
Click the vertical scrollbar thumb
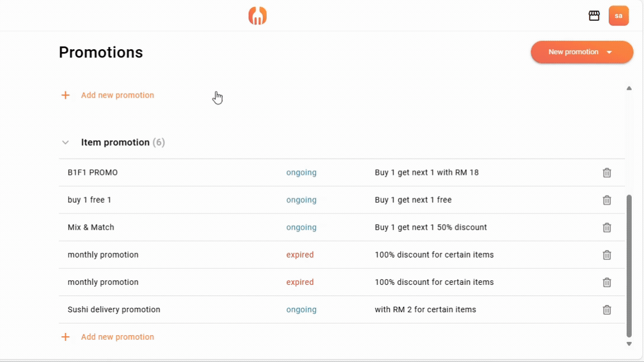click(629, 265)
